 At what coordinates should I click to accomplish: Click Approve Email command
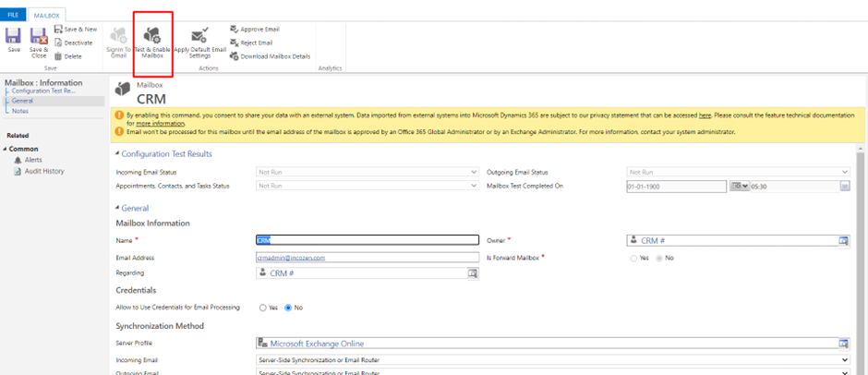point(255,30)
